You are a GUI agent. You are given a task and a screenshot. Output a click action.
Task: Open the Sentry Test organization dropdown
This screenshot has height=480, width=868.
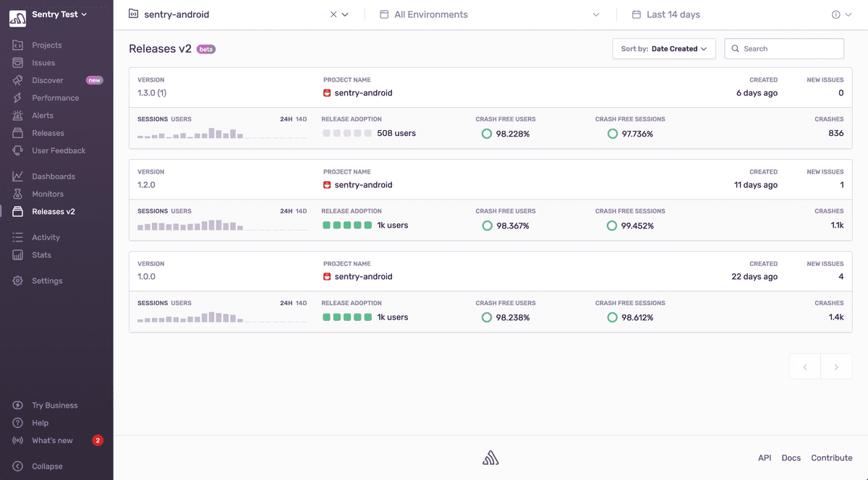(x=59, y=14)
